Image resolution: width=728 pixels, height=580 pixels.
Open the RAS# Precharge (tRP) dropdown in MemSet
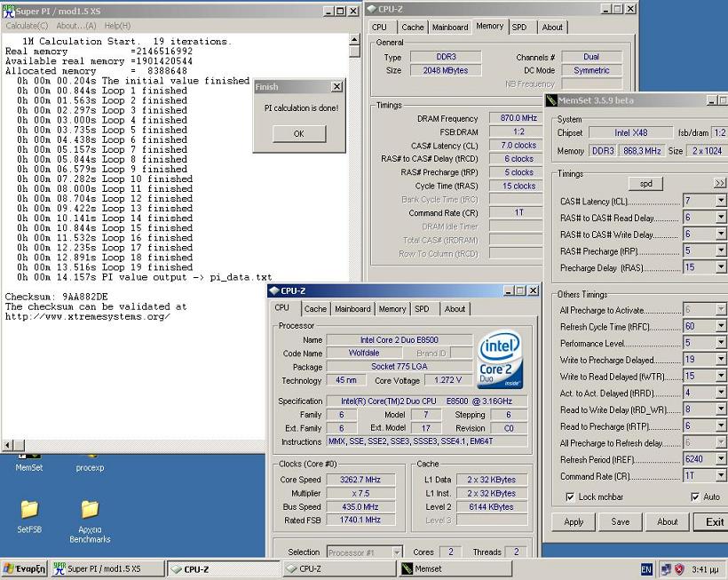(x=721, y=250)
